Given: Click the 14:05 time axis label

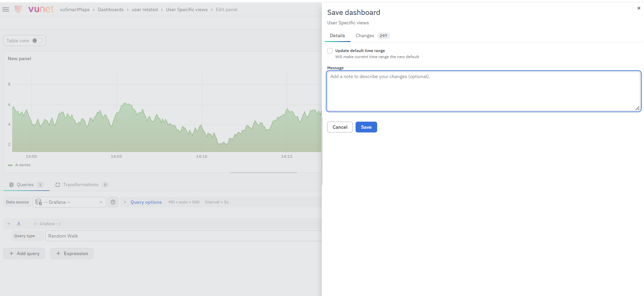Looking at the screenshot, I should pos(116,156).
